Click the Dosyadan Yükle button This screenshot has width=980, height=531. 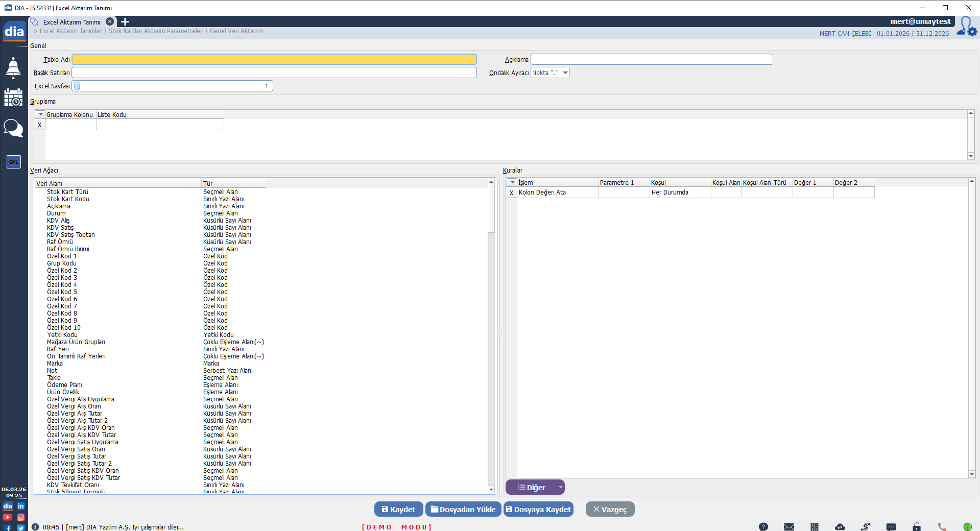point(463,509)
